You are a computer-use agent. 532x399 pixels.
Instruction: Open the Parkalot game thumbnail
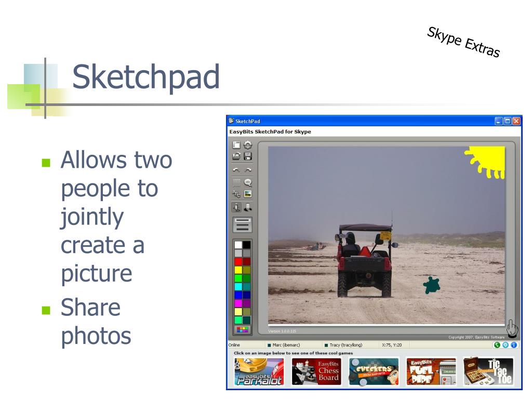tap(259, 372)
